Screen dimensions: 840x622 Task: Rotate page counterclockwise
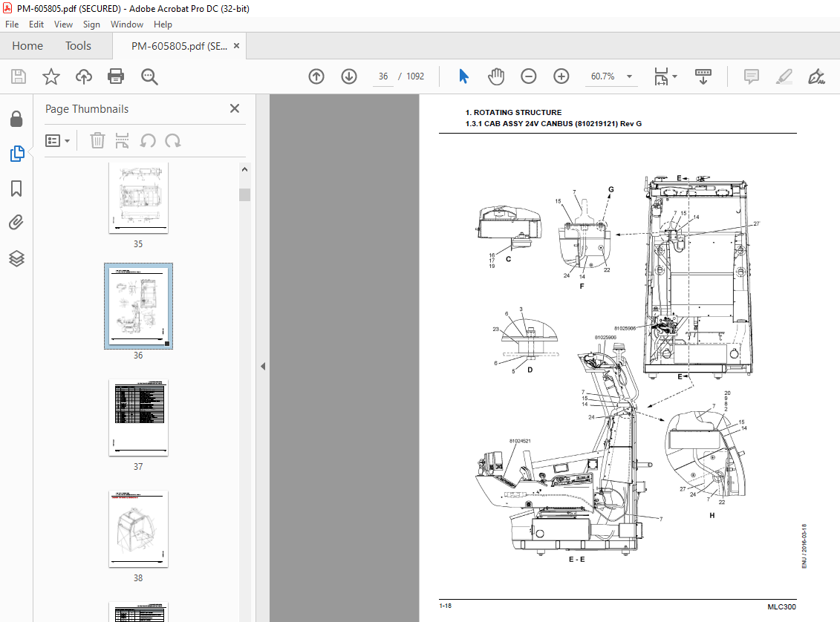click(148, 141)
